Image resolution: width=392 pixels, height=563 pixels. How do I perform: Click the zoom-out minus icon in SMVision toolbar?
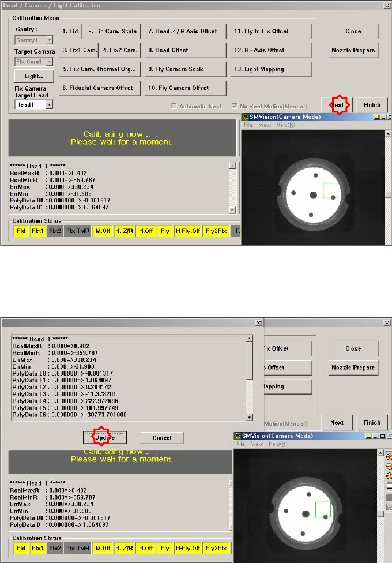click(x=389, y=466)
